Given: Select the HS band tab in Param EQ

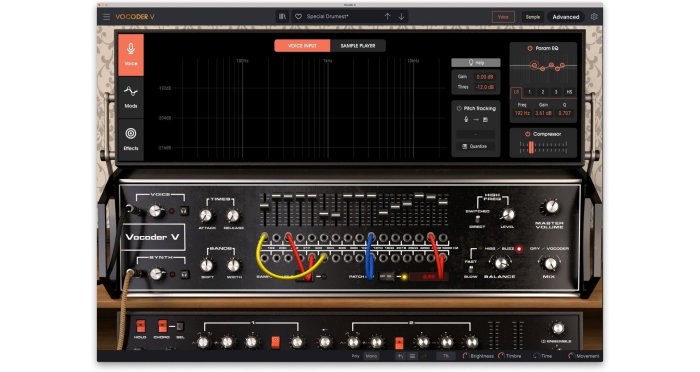Looking at the screenshot, I should click(x=569, y=92).
